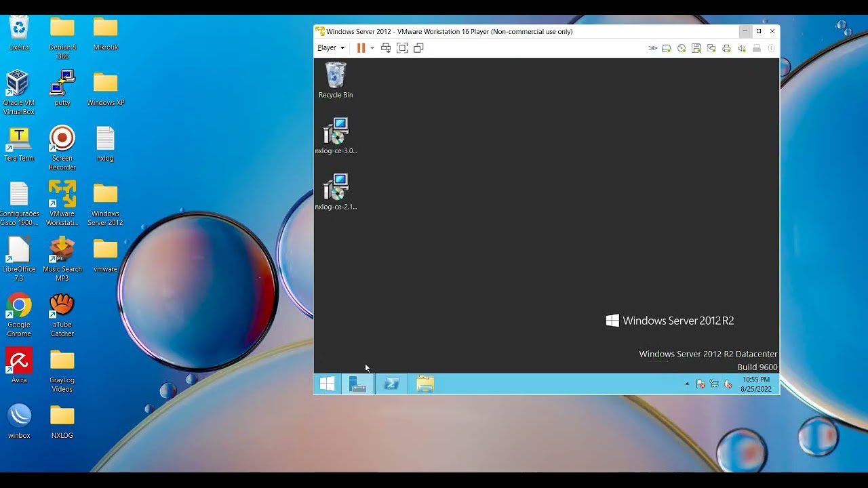Viewport: 868px width, 488px height.
Task: Pause the virtual machine
Action: click(x=361, y=48)
